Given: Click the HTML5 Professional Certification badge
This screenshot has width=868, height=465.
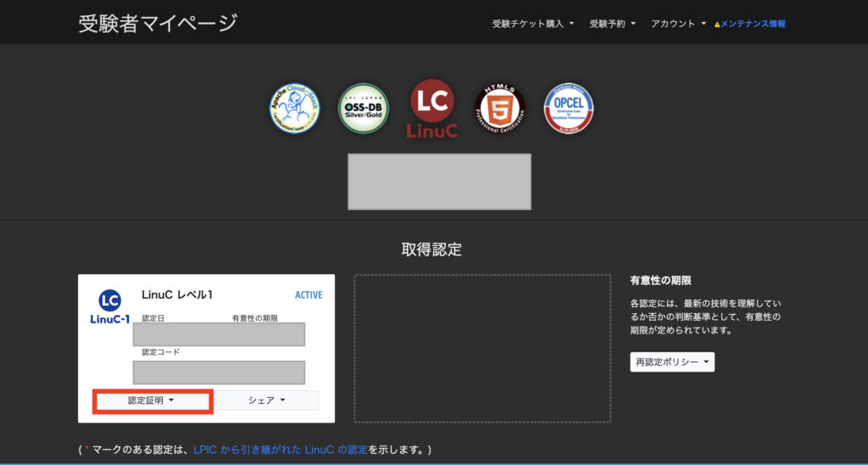Looking at the screenshot, I should (500, 108).
